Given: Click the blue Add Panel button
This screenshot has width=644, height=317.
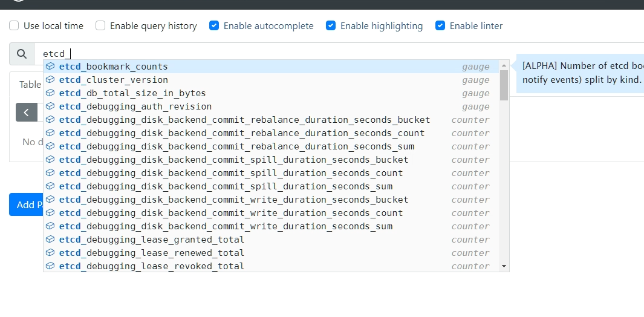Looking at the screenshot, I should coord(25,204).
